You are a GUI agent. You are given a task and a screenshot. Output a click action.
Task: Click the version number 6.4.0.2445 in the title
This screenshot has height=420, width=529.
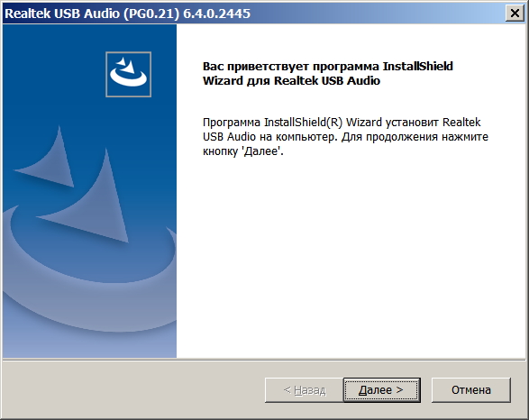216,14
